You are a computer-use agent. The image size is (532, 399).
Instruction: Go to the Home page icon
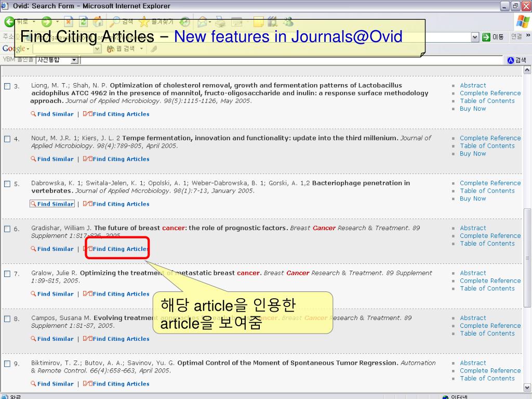click(x=98, y=22)
